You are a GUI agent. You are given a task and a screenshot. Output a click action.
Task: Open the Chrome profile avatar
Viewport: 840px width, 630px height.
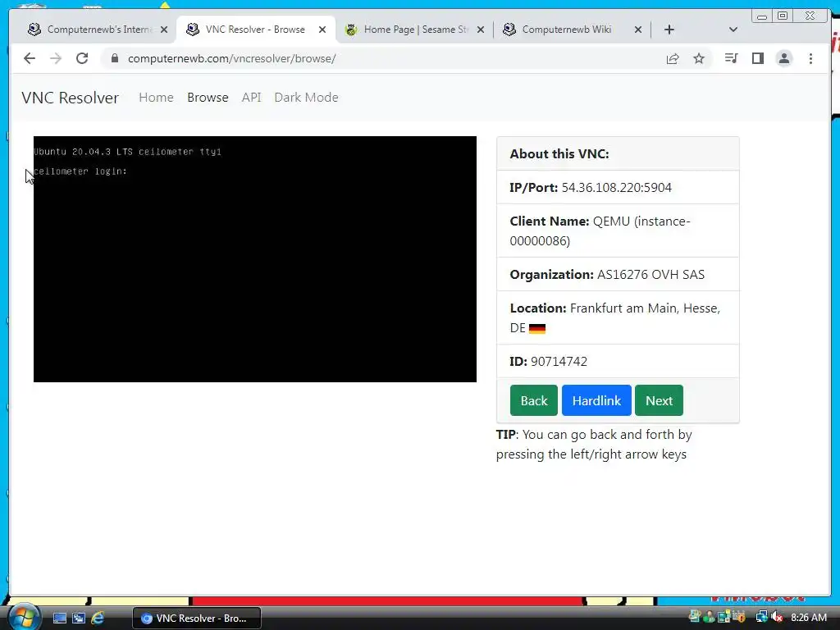tap(783, 58)
